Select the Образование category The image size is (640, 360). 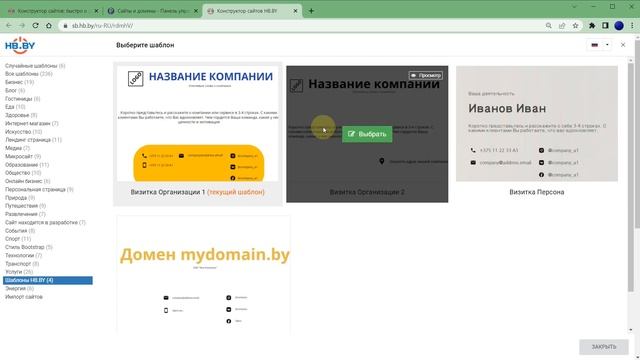point(27,164)
